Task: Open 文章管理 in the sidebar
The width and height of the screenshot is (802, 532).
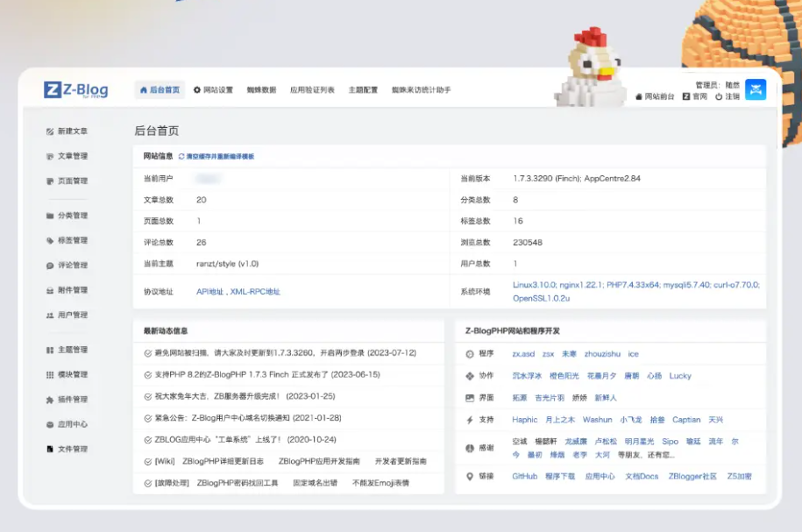Action: coord(67,156)
